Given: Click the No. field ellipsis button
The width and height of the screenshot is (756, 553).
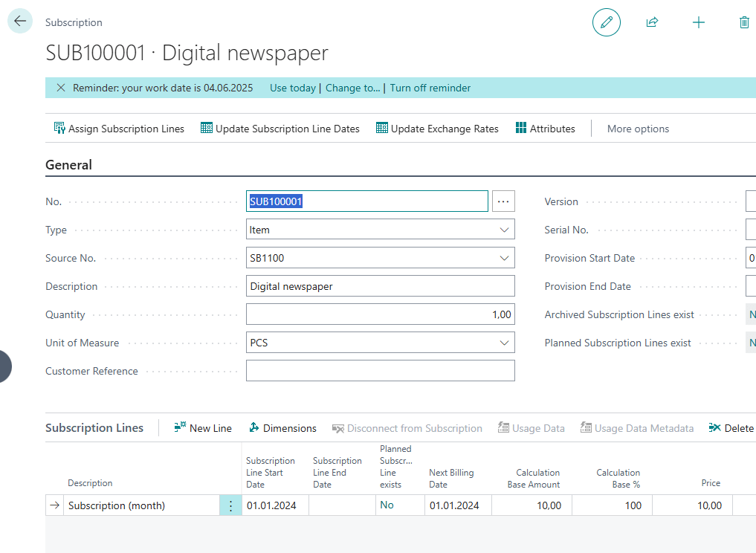Looking at the screenshot, I should click(503, 201).
